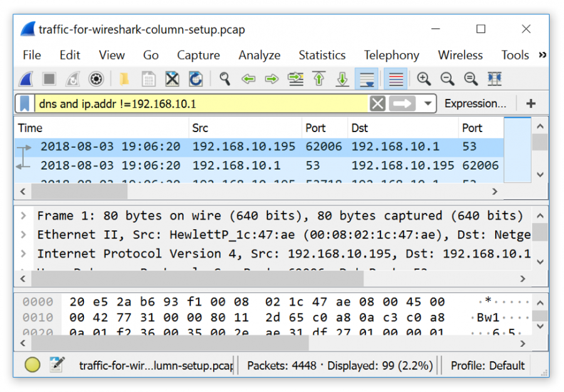Add a filter button with the plus sign
The image size is (564, 392).
click(531, 103)
